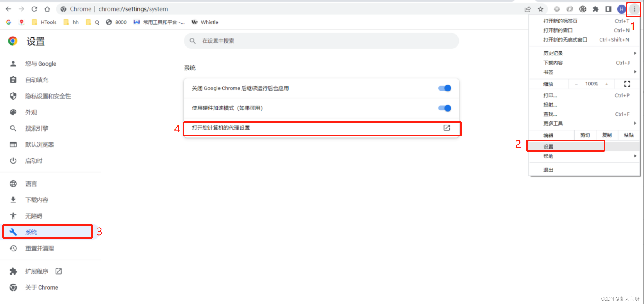Image resolution: width=644 pixels, height=304 pixels.
Task: Enter fullscreen from zoom row
Action: (x=627, y=84)
